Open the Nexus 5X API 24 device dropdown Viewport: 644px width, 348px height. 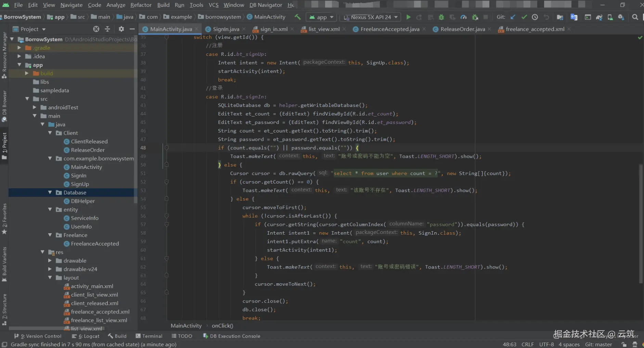[x=371, y=17]
